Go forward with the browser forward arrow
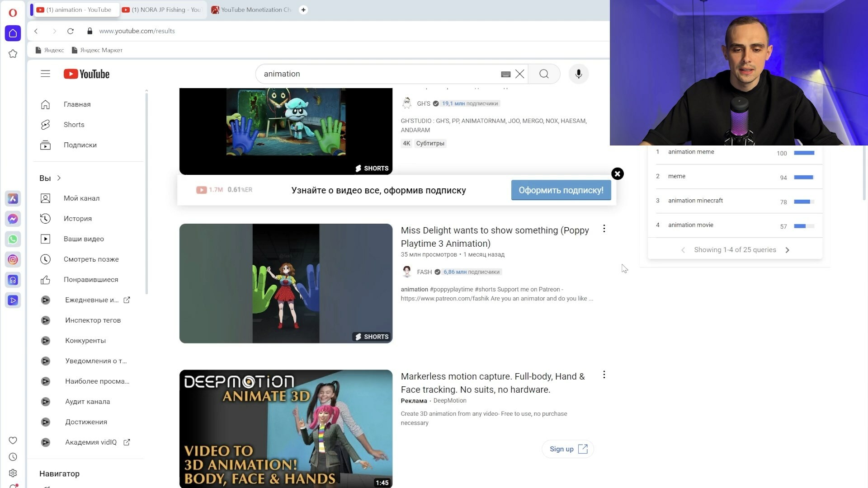Image resolution: width=868 pixels, height=488 pixels. (54, 31)
